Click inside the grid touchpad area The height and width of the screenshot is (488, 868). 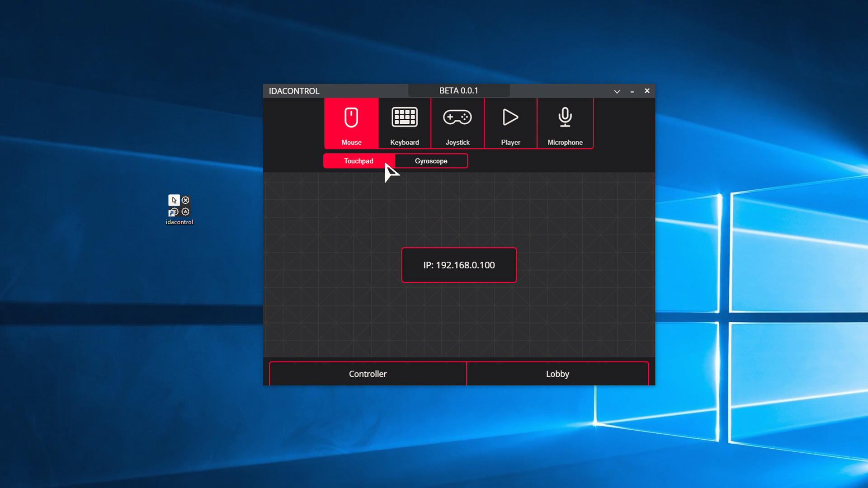459,316
